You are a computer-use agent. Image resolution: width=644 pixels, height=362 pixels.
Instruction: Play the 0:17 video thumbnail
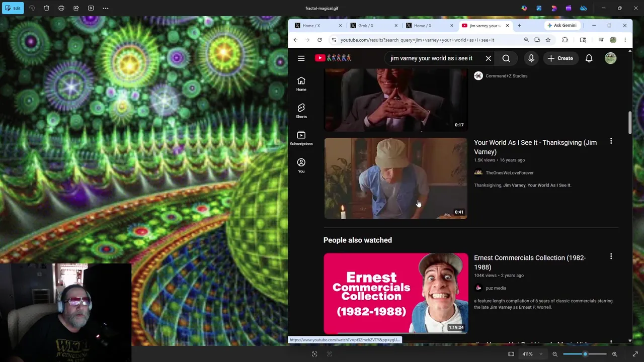tap(395, 100)
